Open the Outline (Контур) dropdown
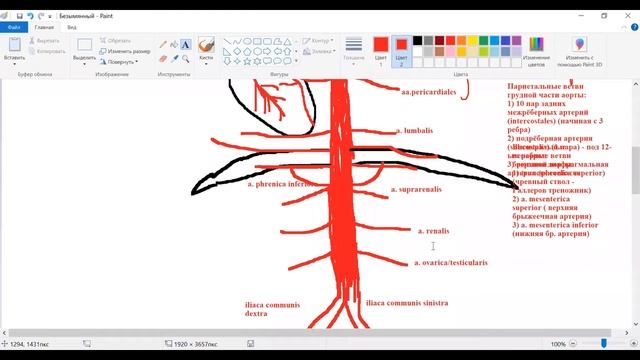Viewport: 640px width, 360px height. (318, 41)
